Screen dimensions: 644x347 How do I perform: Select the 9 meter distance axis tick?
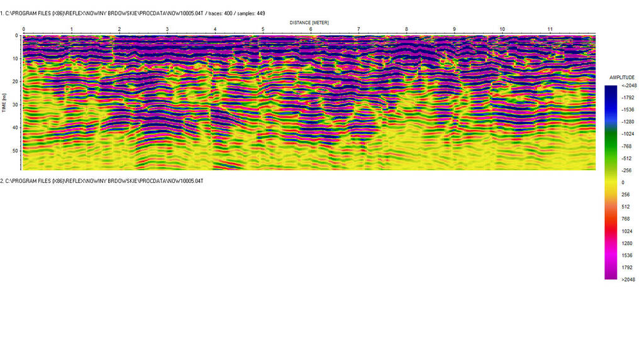click(x=454, y=30)
